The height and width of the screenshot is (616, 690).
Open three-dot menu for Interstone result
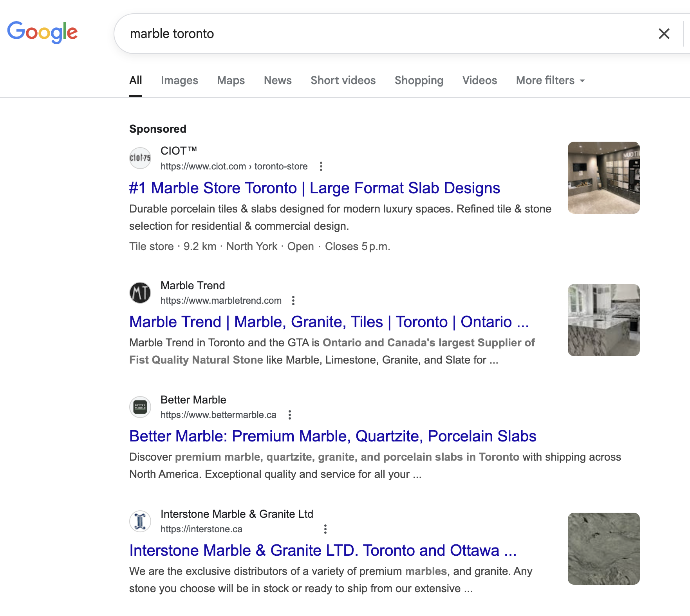tap(325, 529)
